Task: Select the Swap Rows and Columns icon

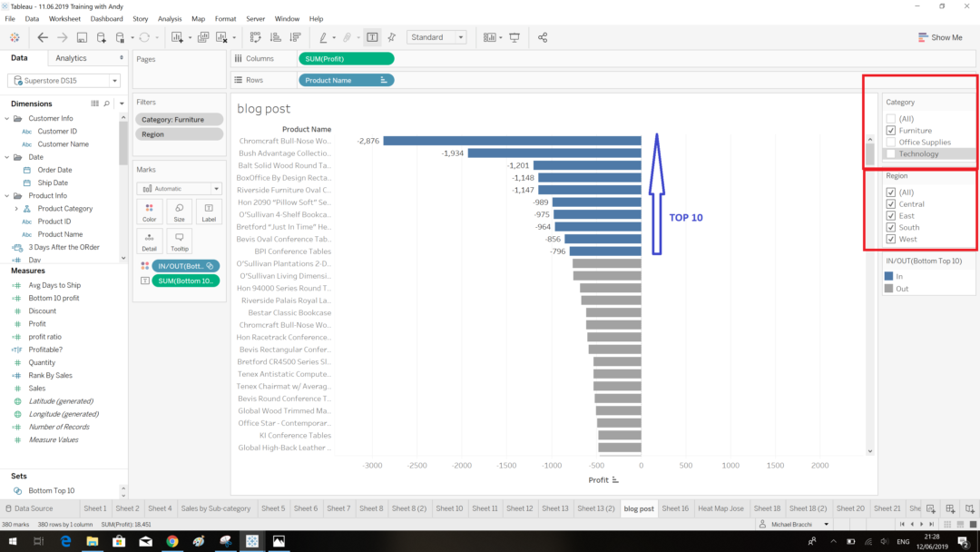Action: [x=257, y=37]
